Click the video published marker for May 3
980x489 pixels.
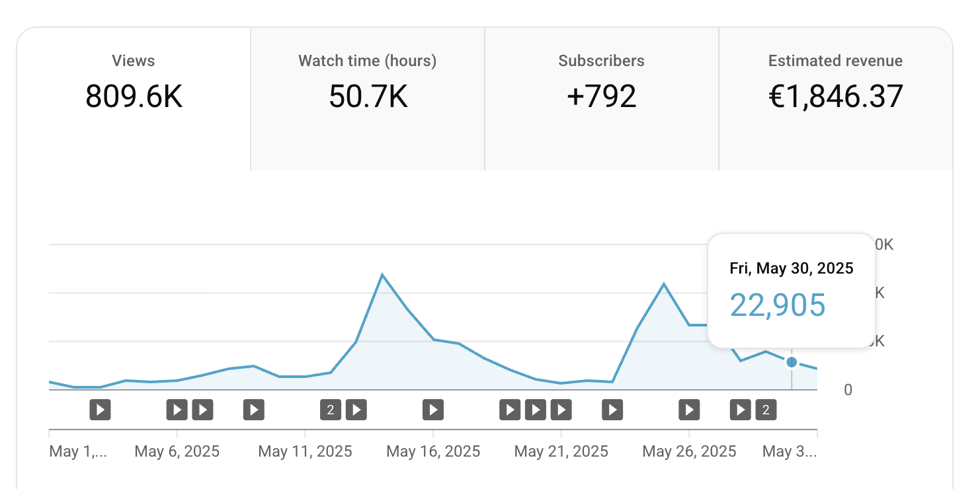(x=100, y=410)
